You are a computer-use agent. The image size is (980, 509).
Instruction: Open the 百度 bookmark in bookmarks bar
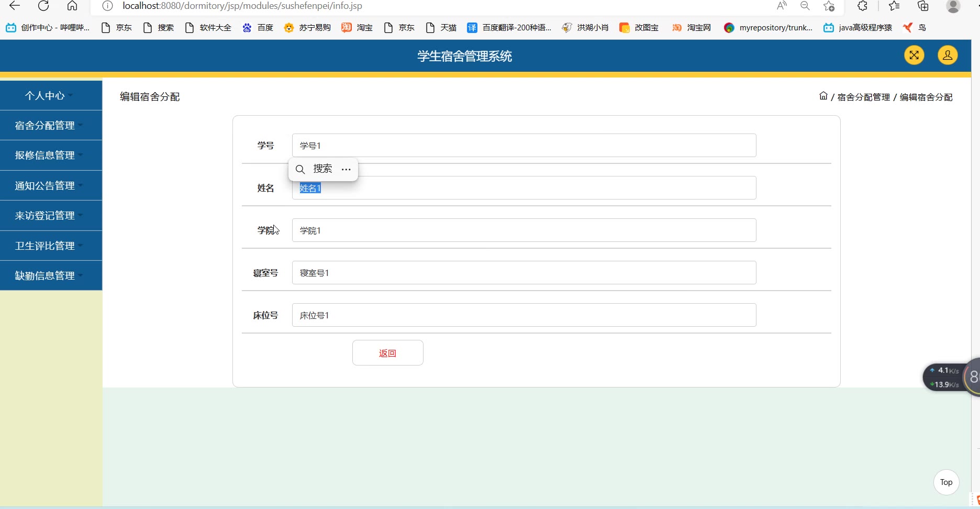tap(258, 27)
